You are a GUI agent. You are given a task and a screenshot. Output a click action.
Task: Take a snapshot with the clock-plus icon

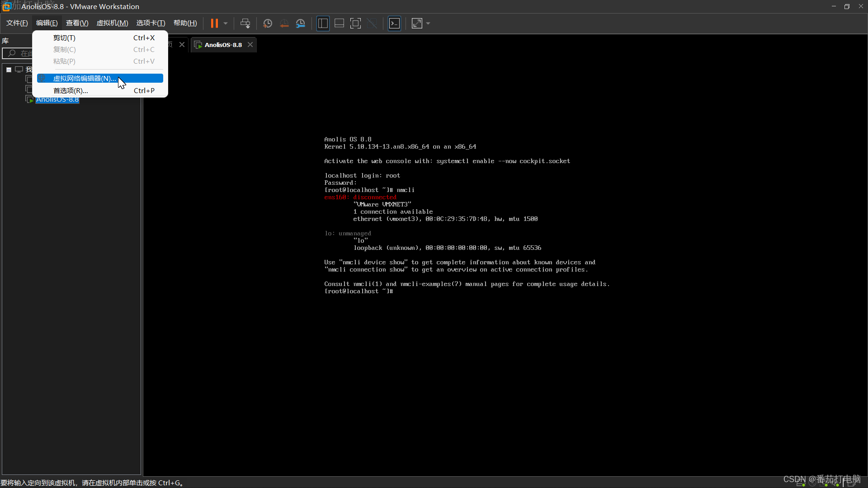268,23
